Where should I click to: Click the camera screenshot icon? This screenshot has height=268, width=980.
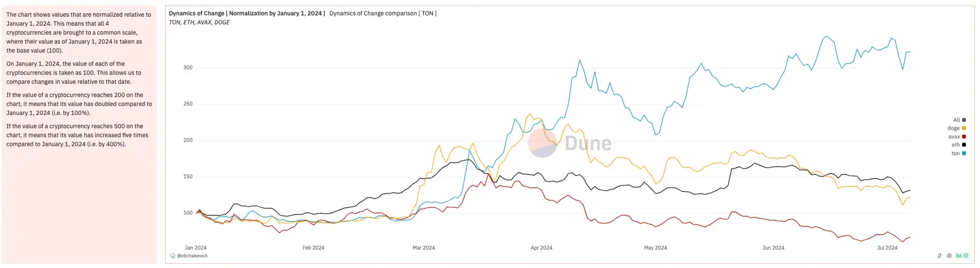pyautogui.click(x=949, y=256)
